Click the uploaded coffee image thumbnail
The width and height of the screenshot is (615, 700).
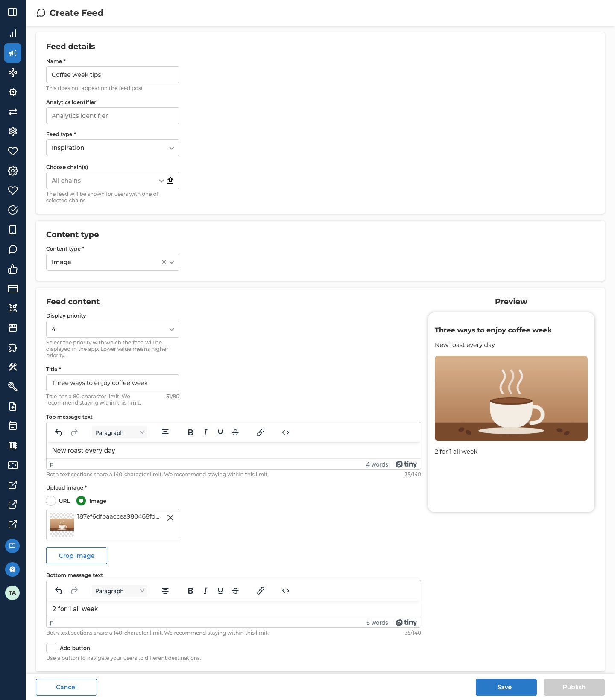pyautogui.click(x=62, y=525)
